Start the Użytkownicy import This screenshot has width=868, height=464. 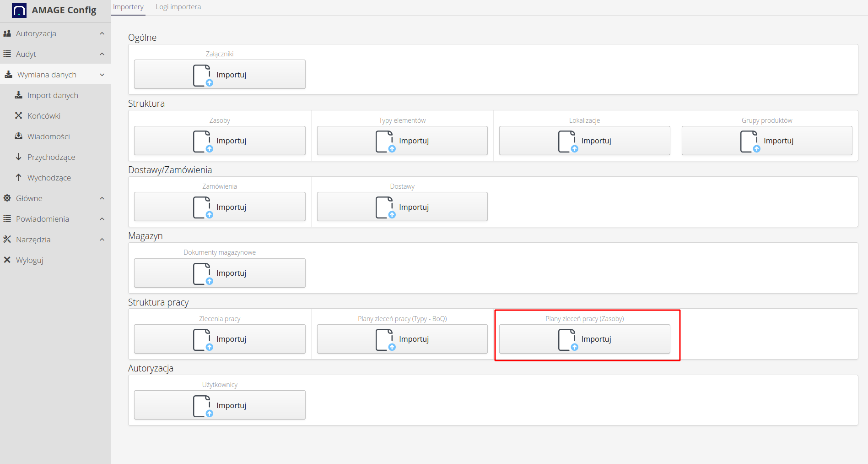tap(220, 405)
